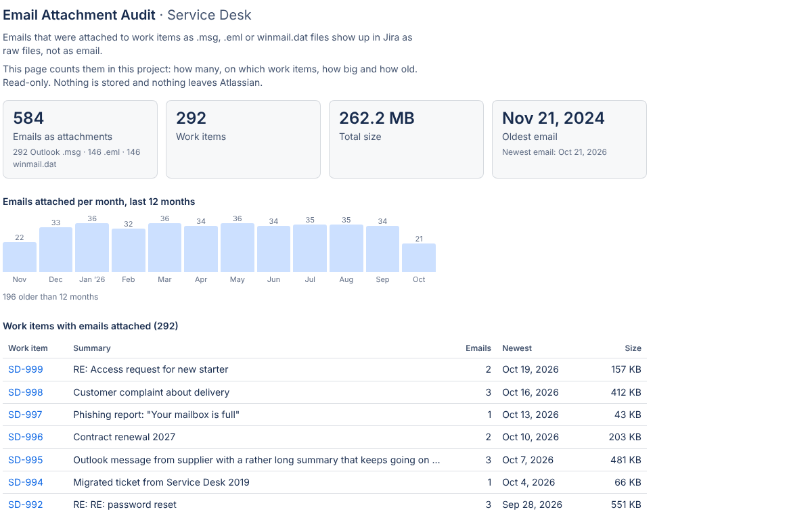Click the Jan '26 bar in chart

tap(92, 248)
